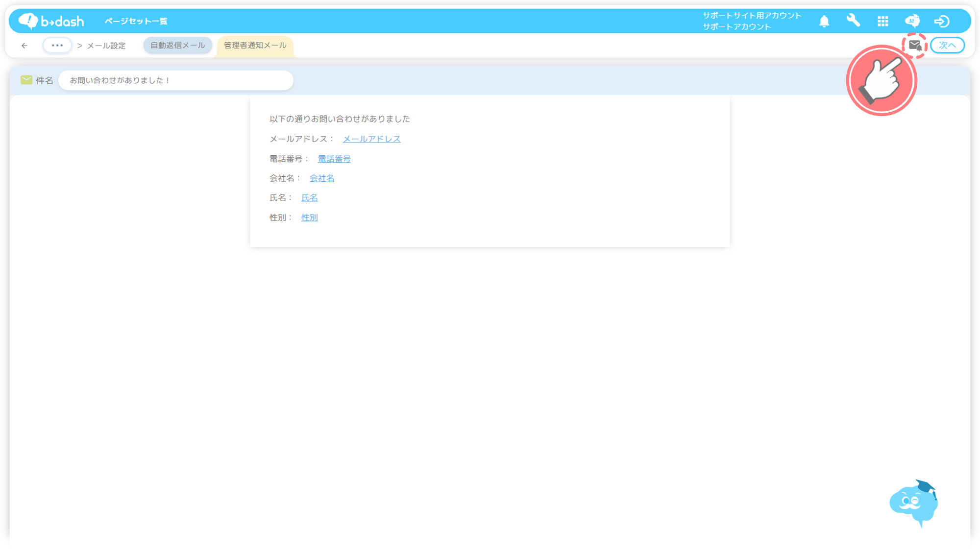Open the notifications bell
Viewport: 980px width, 551px height.
point(824,21)
